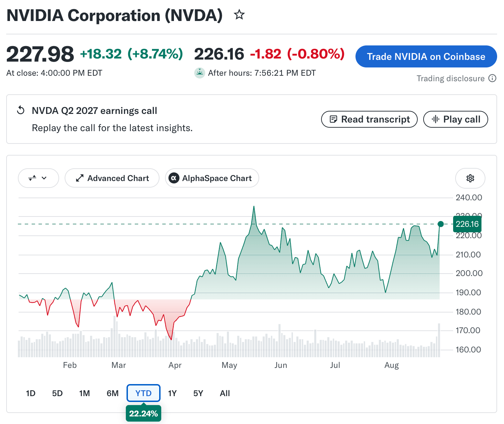Image resolution: width=504 pixels, height=424 pixels.
Task: Click the Trading disclosure info icon
Action: click(492, 78)
